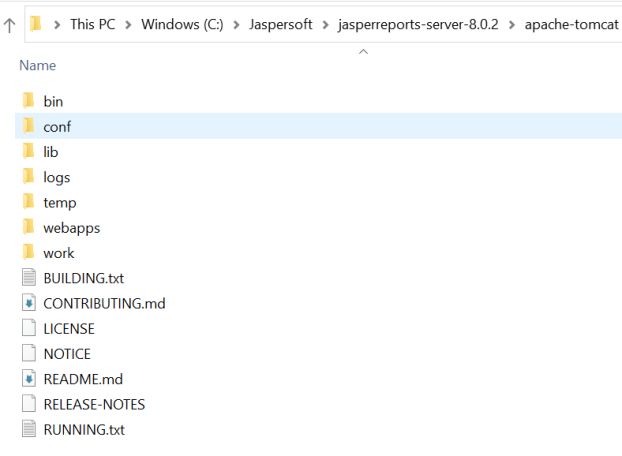Select the conf folder icon
Viewport: 622px width, 456px height.
29,126
